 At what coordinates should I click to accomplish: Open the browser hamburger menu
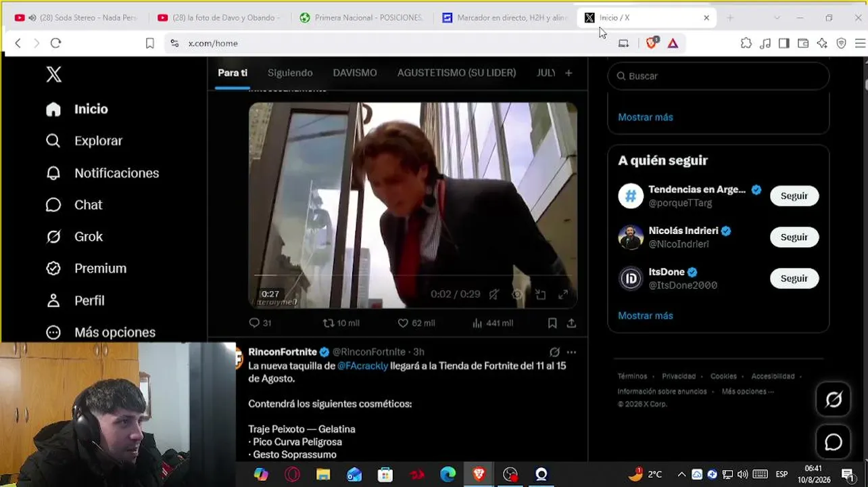point(860,43)
